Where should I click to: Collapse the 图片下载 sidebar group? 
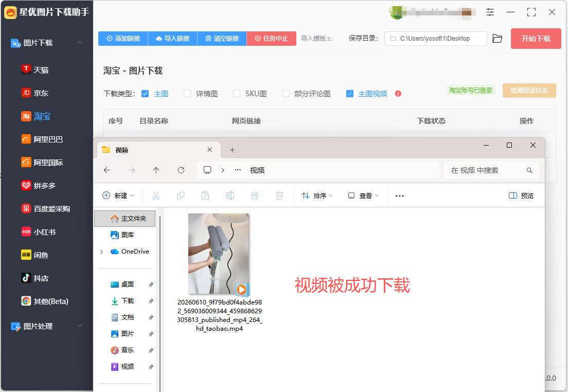[80, 43]
